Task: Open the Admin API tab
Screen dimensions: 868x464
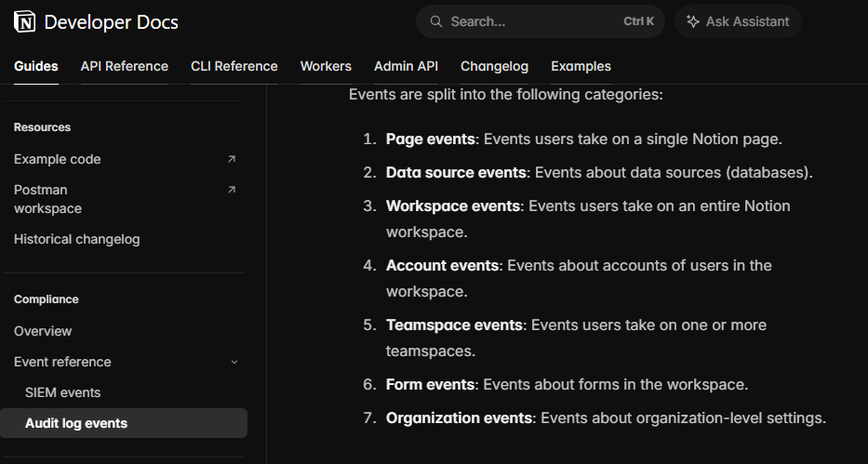Action: [407, 66]
